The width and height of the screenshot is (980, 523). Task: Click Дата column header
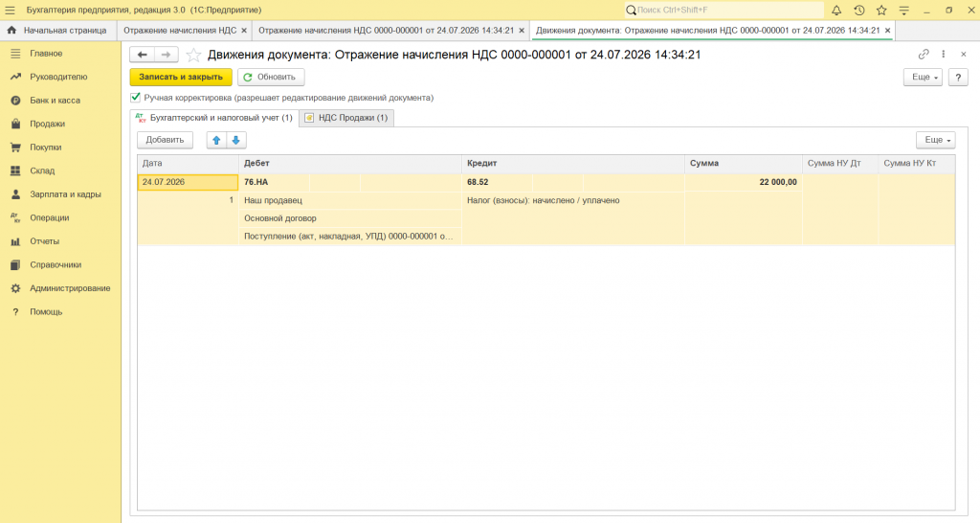click(188, 163)
